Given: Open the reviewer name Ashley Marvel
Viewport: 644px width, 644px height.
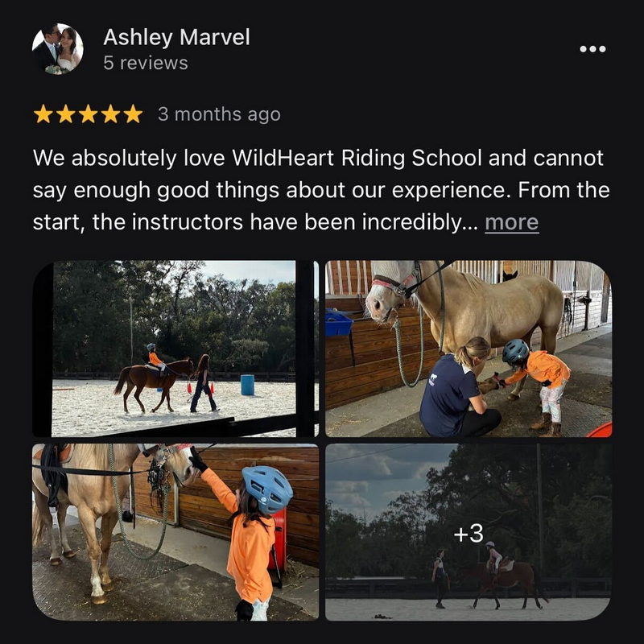Looking at the screenshot, I should [x=176, y=37].
